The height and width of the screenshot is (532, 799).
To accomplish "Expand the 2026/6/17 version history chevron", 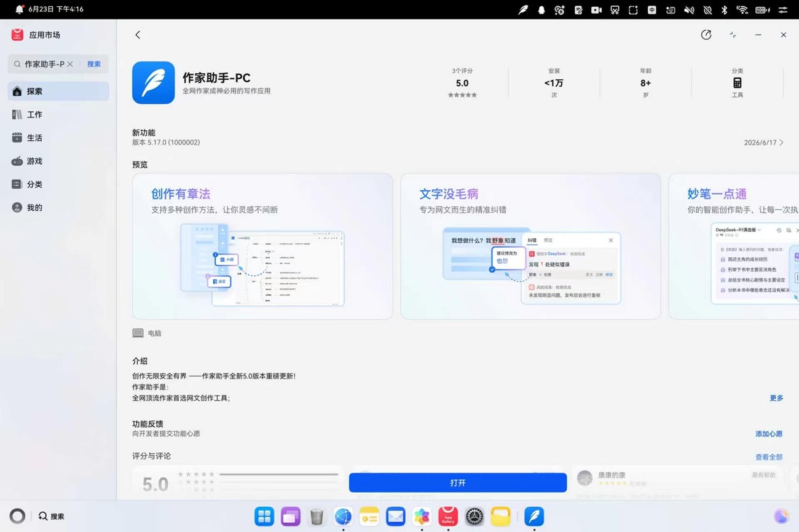I will click(782, 143).
